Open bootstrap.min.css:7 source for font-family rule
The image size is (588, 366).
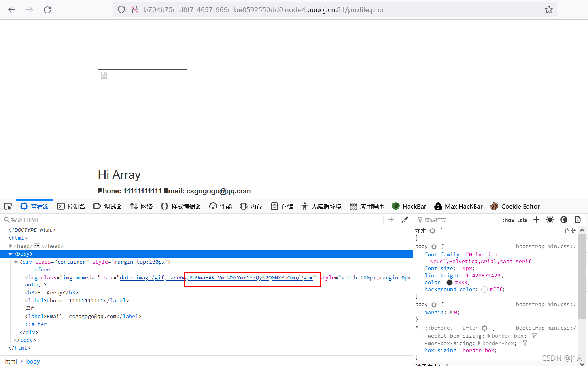(546, 246)
